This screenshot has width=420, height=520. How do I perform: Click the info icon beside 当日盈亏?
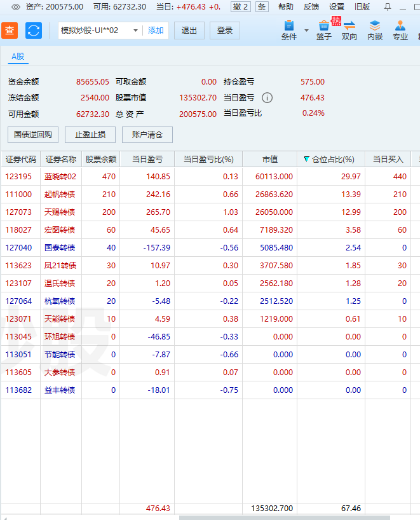[268, 98]
